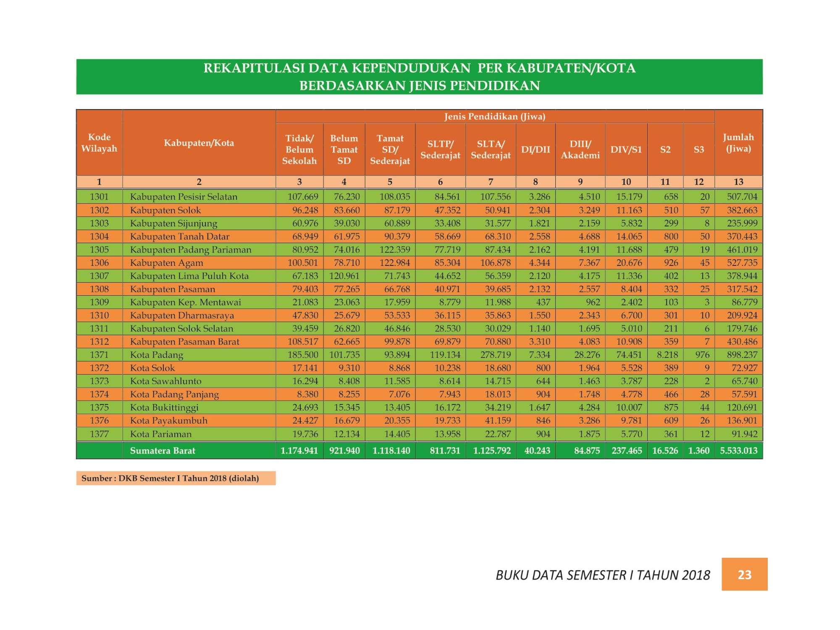Select the cell 'Kabupaten Kep. Mentawai'
The image size is (840, 630).
coord(199,302)
